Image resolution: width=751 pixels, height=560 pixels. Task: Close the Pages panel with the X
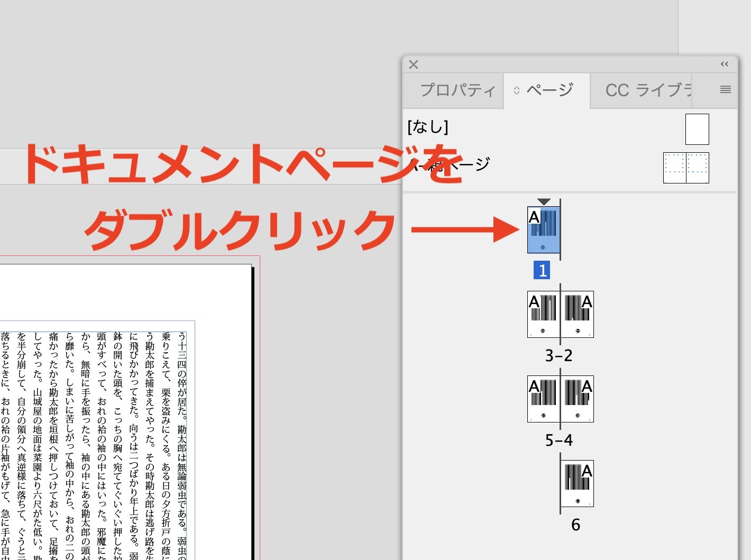point(414,65)
